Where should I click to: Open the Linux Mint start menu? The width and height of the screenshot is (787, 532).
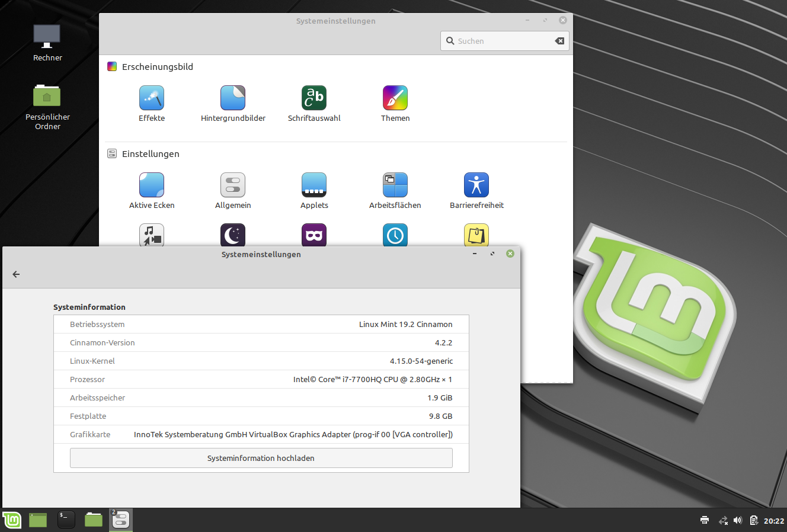(12, 520)
